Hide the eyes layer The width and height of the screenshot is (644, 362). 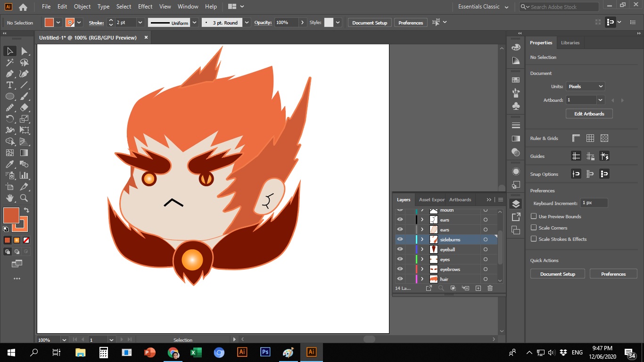click(x=400, y=259)
